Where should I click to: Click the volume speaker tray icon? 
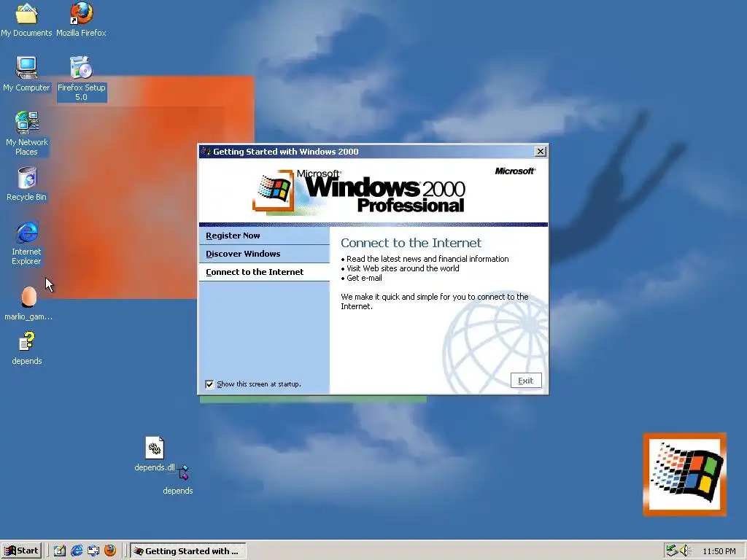click(685, 551)
